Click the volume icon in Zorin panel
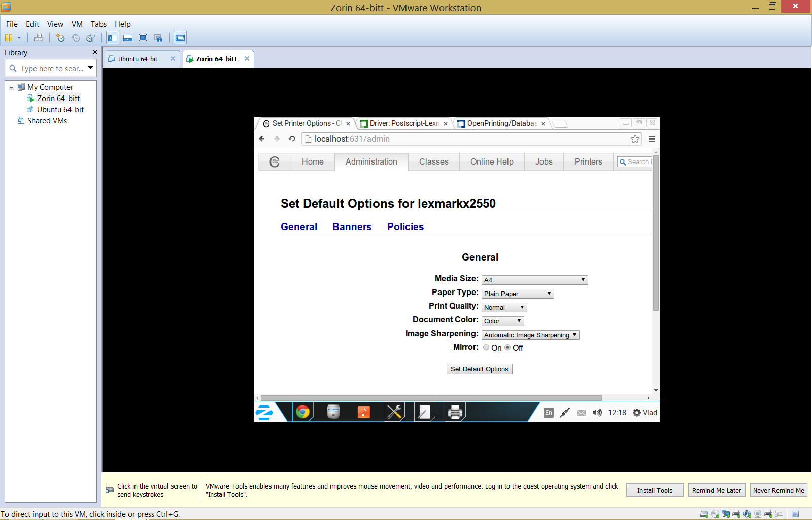 597,413
